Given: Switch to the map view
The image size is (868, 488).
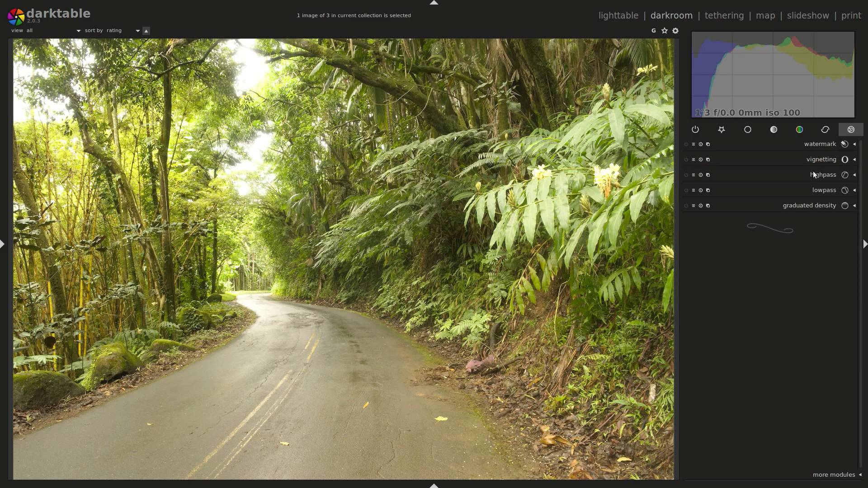Looking at the screenshot, I should point(765,15).
